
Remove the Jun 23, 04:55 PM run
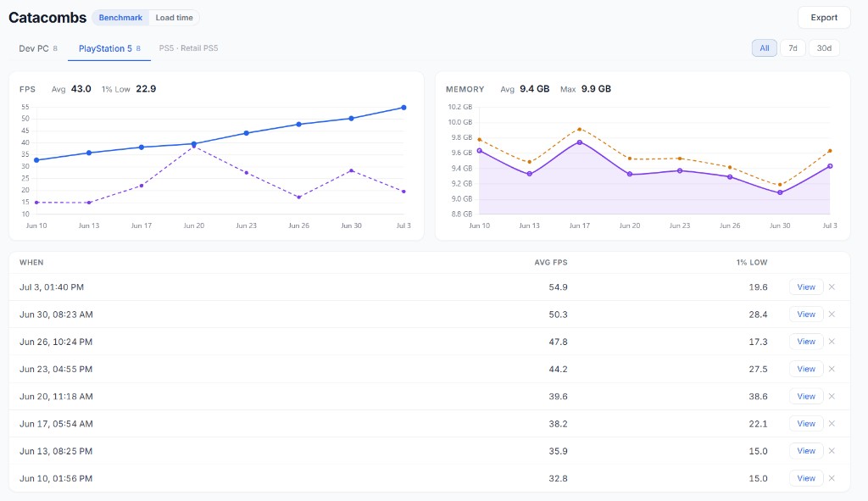point(832,369)
